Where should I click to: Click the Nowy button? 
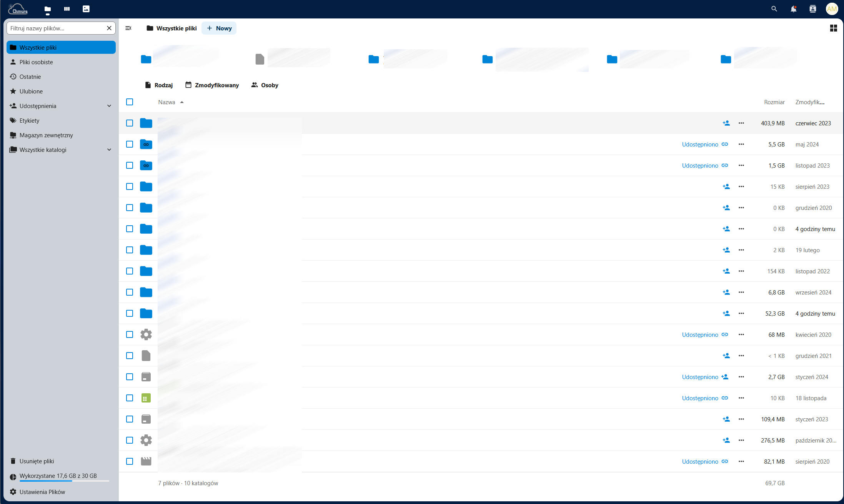219,28
